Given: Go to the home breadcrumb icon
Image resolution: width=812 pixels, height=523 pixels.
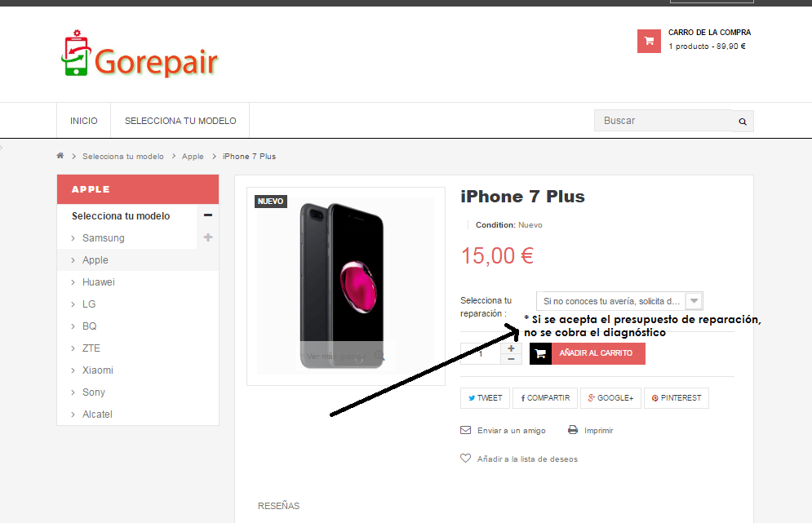Looking at the screenshot, I should tap(60, 156).
